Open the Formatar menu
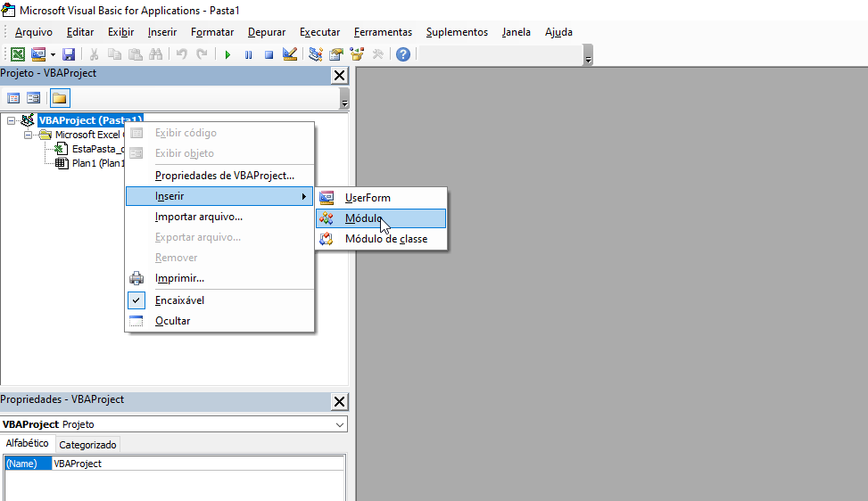868x501 pixels. [x=212, y=32]
